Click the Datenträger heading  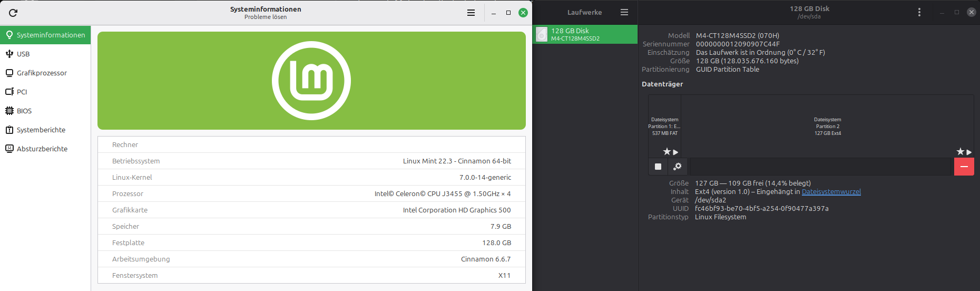pos(662,84)
